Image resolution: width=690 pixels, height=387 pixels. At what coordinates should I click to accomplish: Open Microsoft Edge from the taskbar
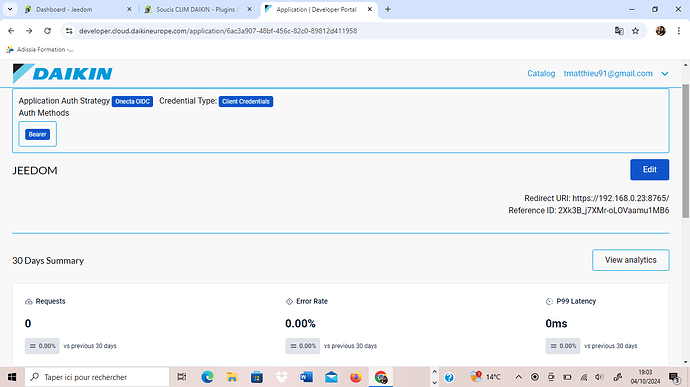(x=207, y=377)
